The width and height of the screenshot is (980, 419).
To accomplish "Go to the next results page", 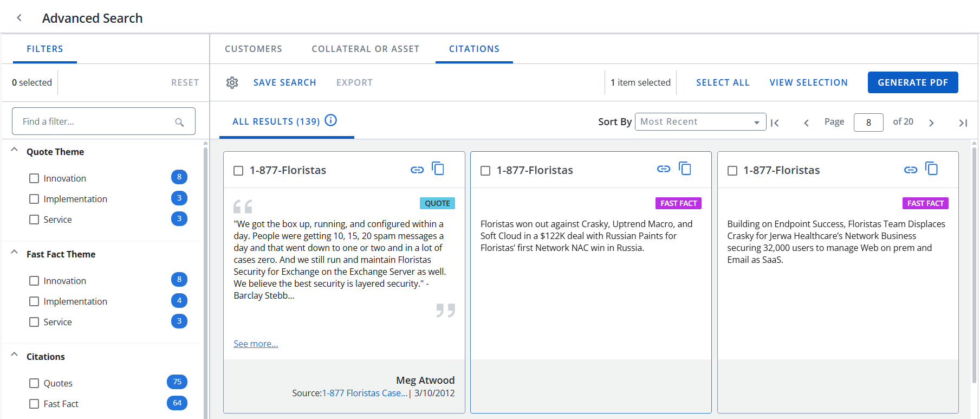I will [931, 123].
